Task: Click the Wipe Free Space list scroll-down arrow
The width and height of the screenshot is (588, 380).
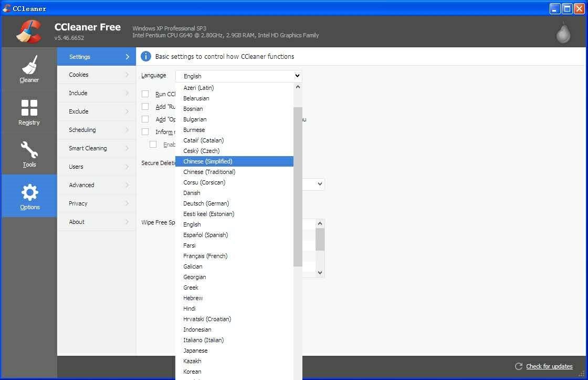Action: pyautogui.click(x=320, y=273)
